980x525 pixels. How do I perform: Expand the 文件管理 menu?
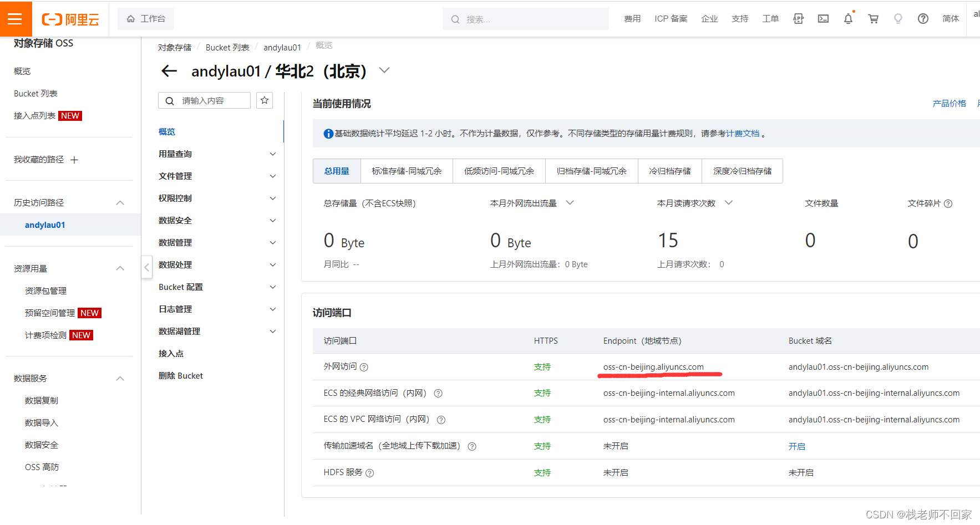pyautogui.click(x=273, y=176)
